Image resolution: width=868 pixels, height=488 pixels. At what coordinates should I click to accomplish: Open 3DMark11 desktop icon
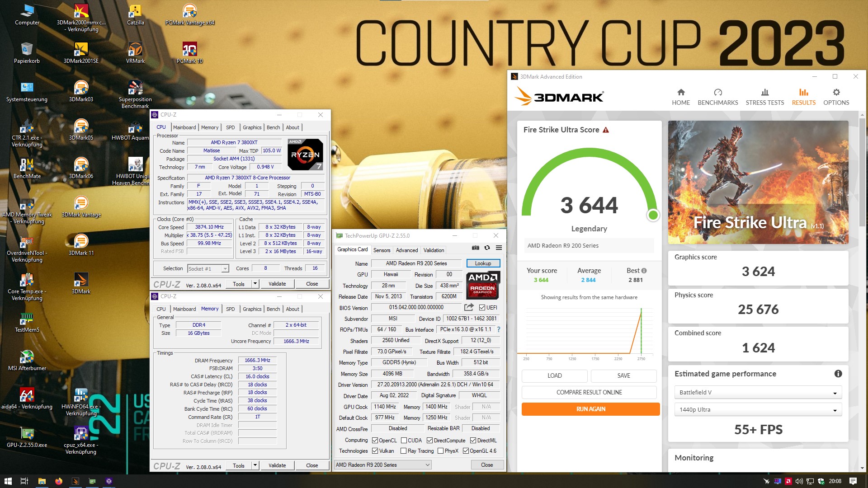pos(81,245)
